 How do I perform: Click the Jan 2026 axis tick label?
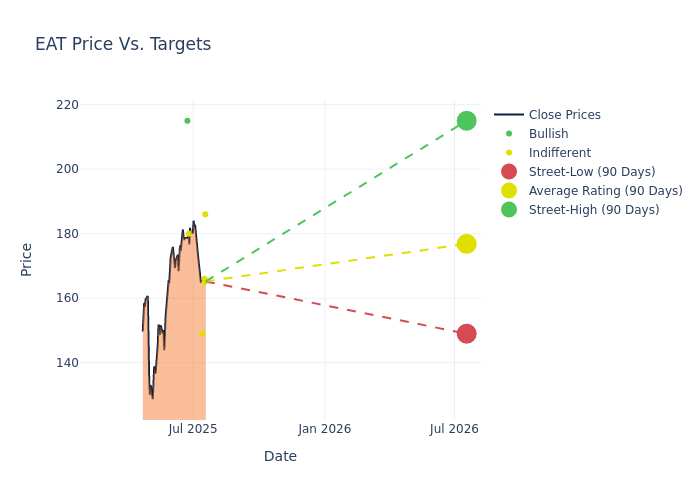click(325, 429)
